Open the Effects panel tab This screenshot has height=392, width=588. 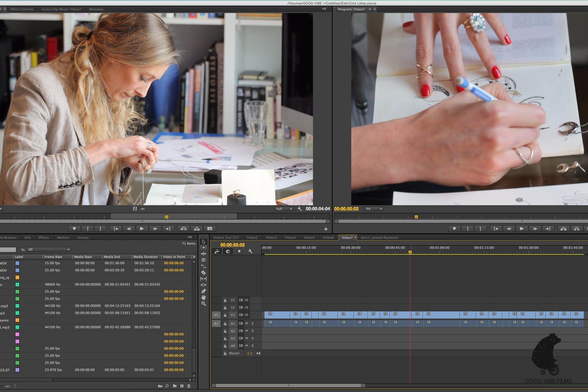[44, 238]
